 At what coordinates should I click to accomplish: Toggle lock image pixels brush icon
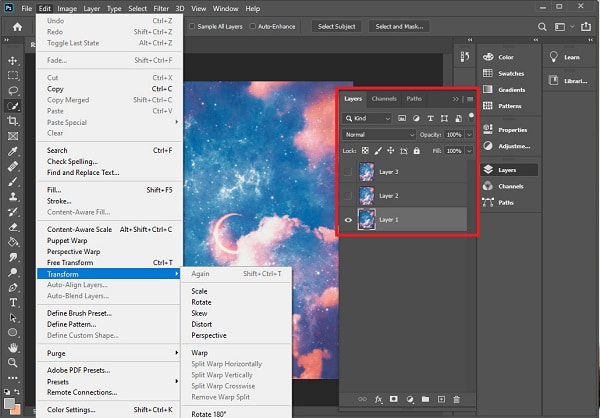pos(378,151)
